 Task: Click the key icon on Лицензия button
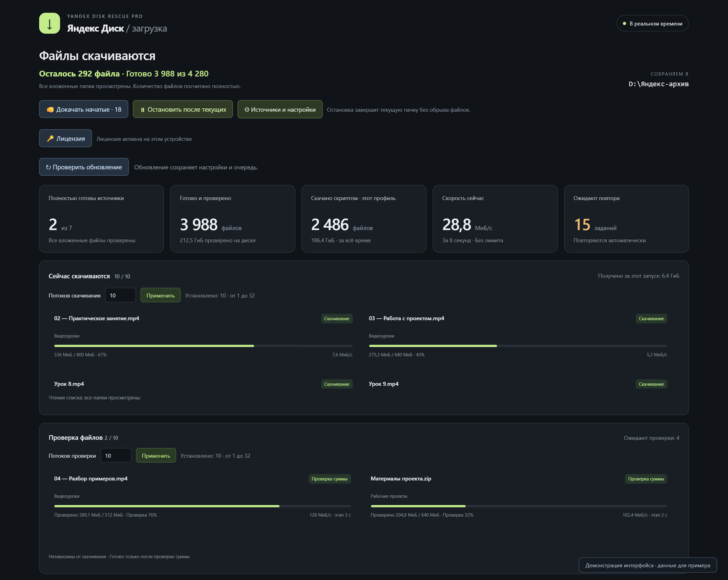(50, 138)
